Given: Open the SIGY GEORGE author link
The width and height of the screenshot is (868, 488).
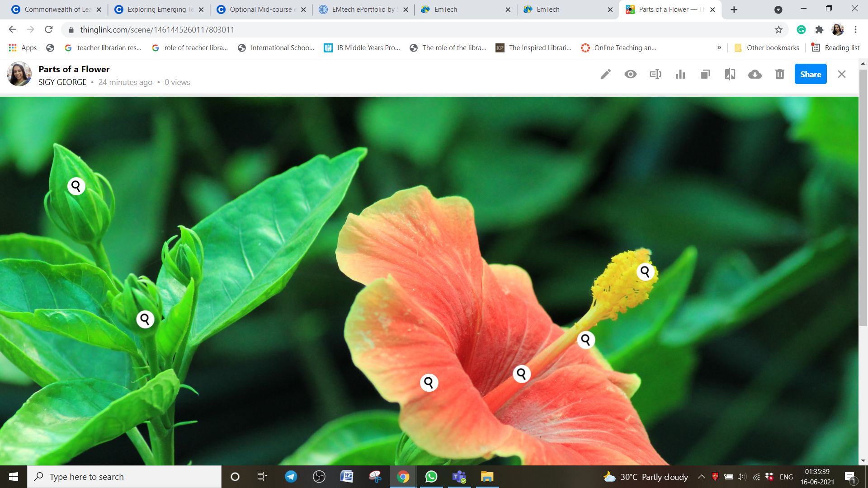Looking at the screenshot, I should 62,82.
